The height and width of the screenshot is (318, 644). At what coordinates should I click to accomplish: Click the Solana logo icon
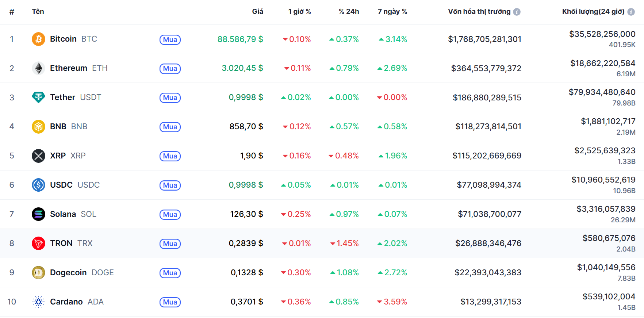(38, 214)
